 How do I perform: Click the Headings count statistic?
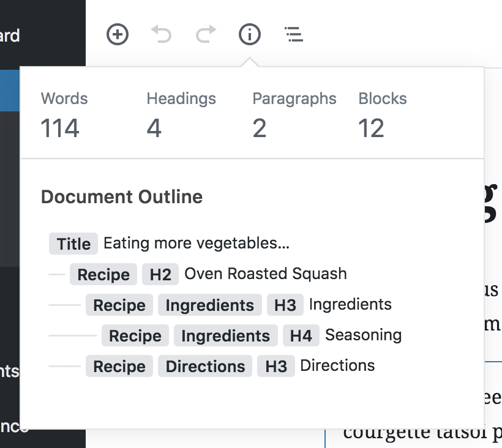click(x=181, y=116)
